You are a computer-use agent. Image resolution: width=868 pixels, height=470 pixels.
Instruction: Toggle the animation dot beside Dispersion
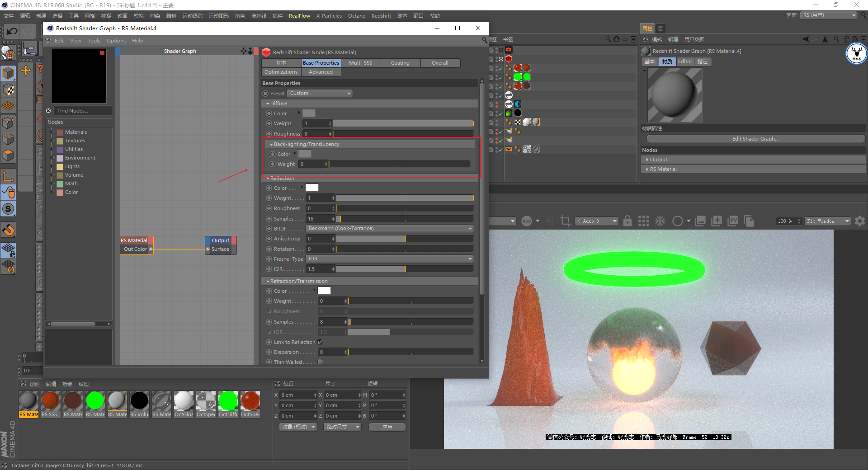269,352
